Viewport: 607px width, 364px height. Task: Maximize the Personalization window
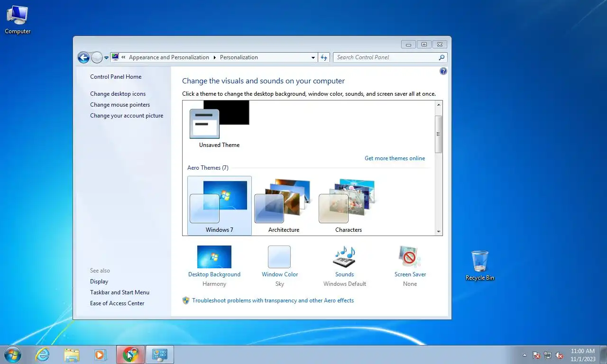424,44
